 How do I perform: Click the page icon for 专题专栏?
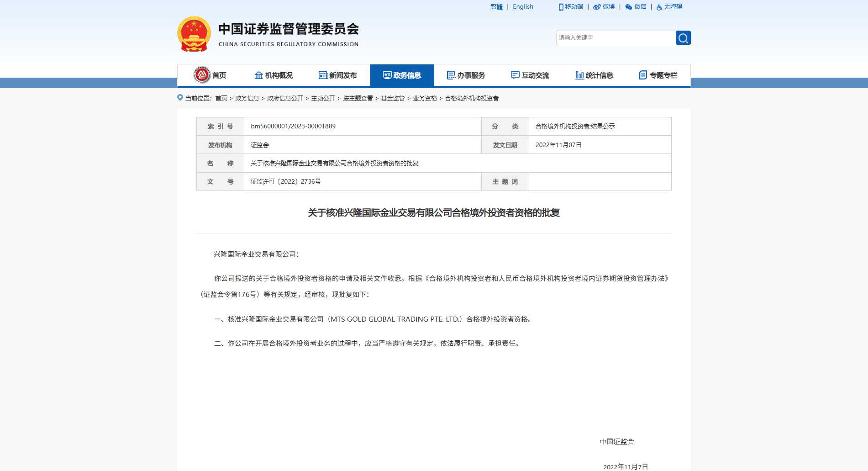tap(643, 75)
